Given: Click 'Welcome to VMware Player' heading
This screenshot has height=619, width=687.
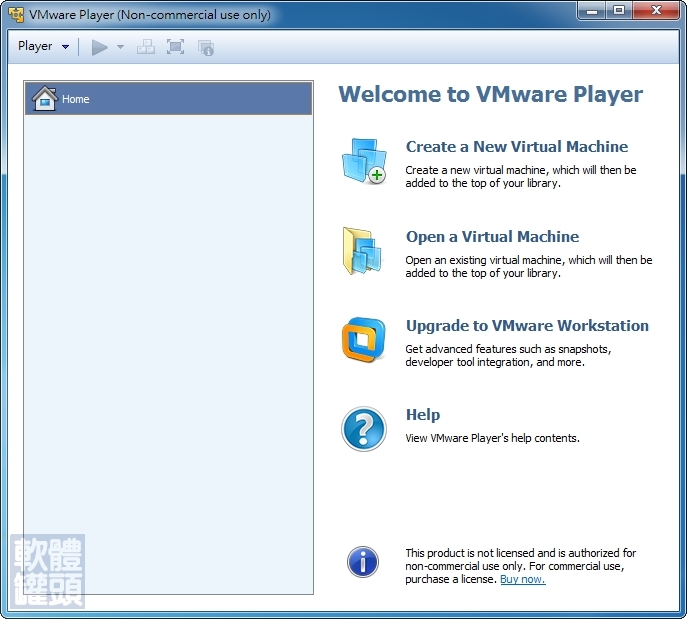Looking at the screenshot, I should 490,94.
